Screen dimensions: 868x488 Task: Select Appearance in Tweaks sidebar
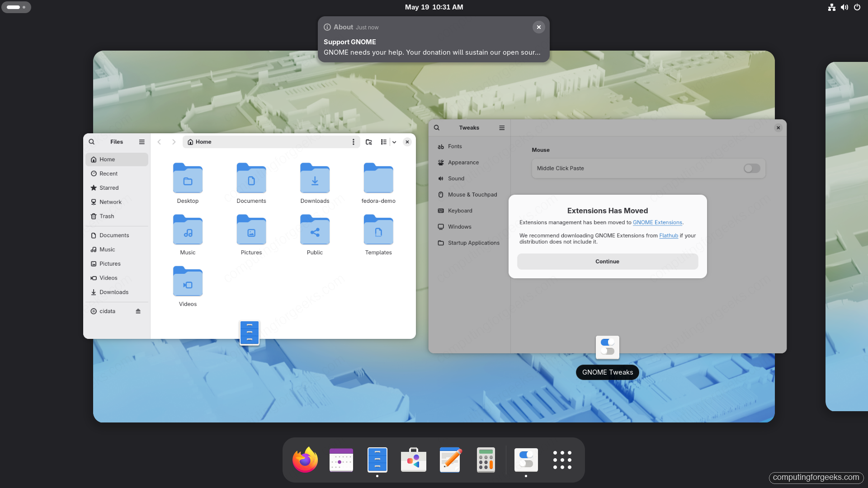click(469, 163)
